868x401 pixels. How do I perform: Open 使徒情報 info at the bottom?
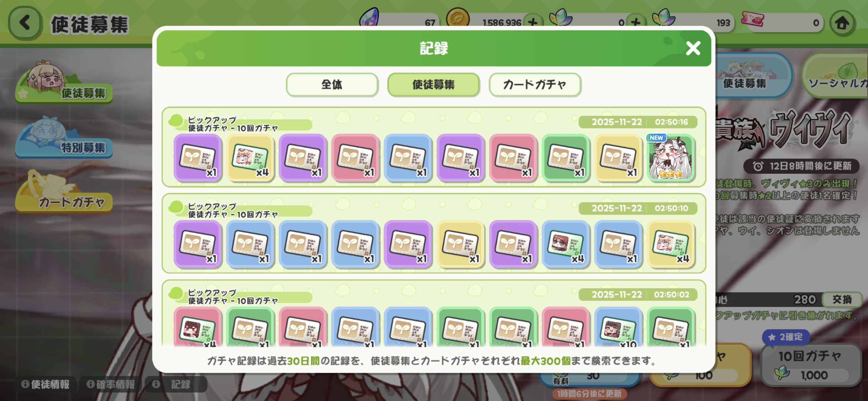click(46, 384)
